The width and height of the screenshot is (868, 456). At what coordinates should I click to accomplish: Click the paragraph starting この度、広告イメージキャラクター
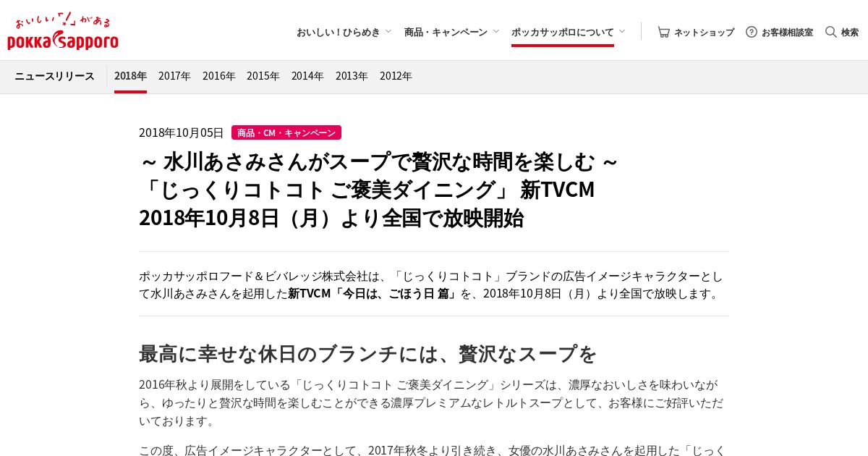(433, 450)
